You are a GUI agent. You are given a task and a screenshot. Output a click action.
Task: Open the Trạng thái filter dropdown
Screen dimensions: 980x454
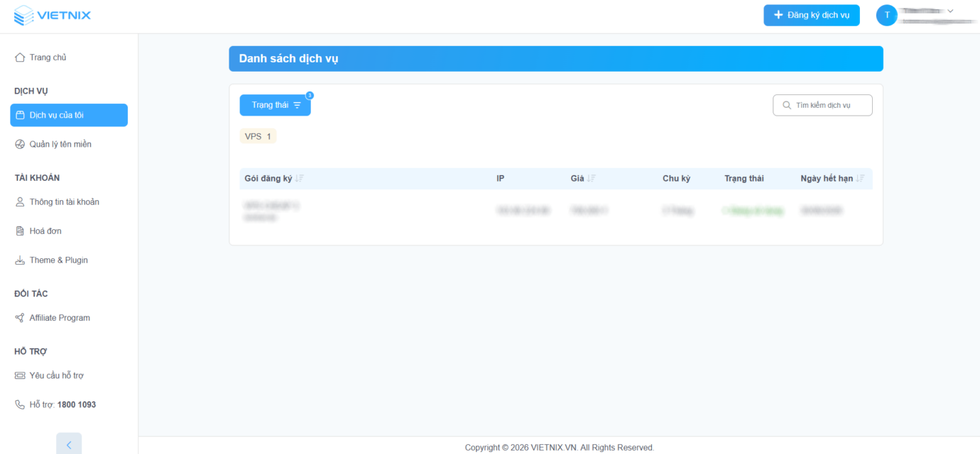click(x=275, y=105)
